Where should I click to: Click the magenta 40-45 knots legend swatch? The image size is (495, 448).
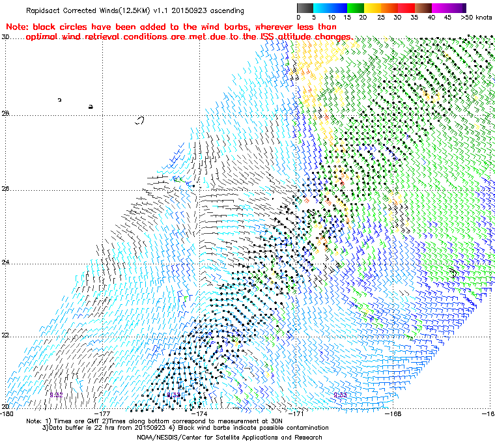[440, 8]
